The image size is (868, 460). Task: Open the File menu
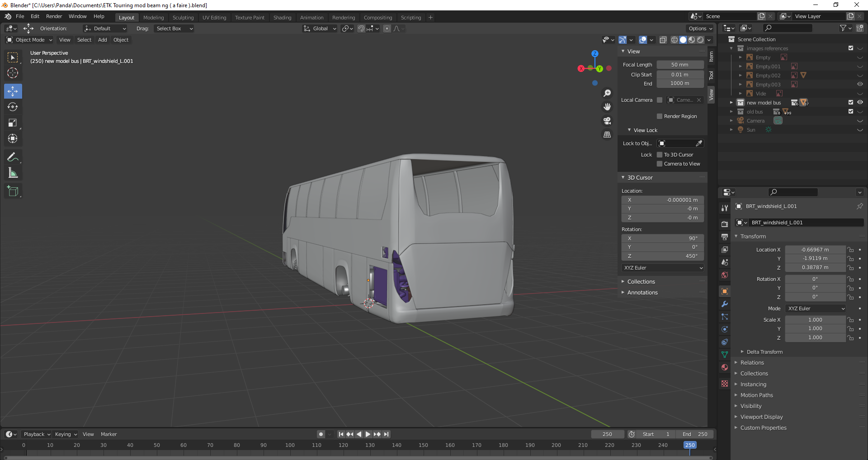[x=20, y=16]
